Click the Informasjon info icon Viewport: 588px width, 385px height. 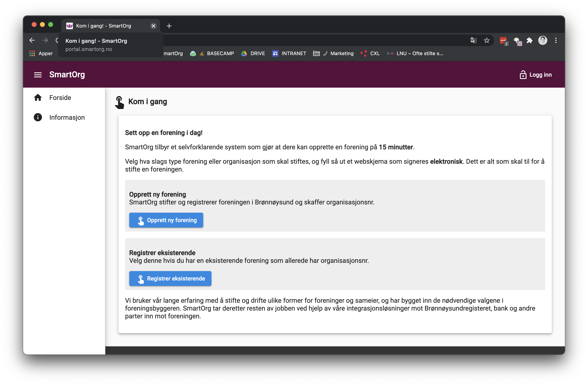pyautogui.click(x=38, y=117)
